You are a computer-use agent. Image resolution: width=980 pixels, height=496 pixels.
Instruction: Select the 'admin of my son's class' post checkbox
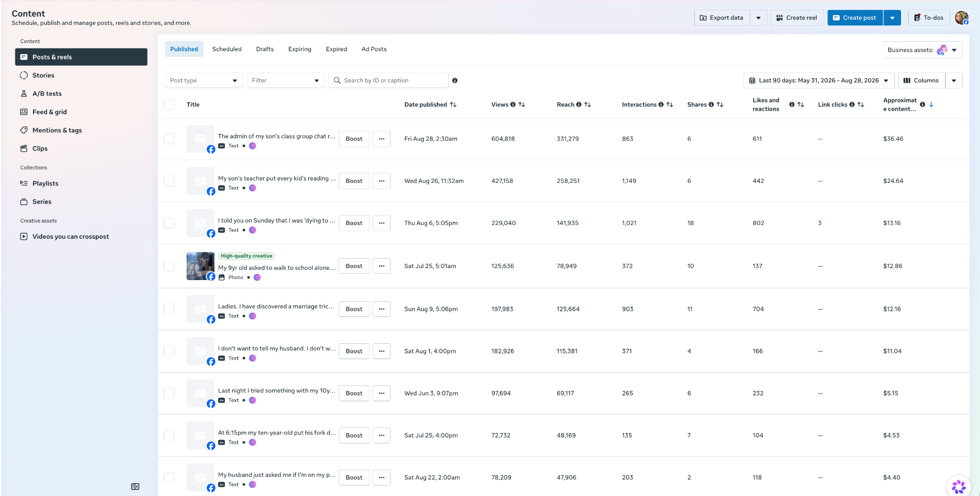(169, 139)
